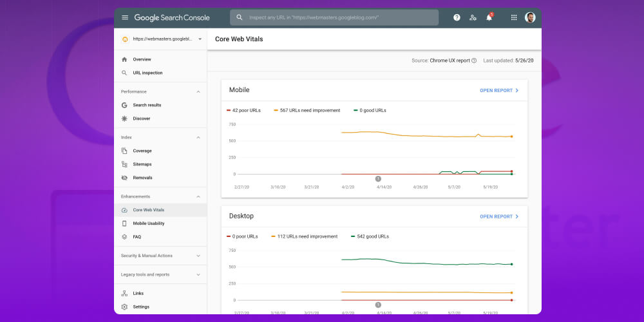Open the property selector dropdown
This screenshot has height=322, width=644.
162,39
